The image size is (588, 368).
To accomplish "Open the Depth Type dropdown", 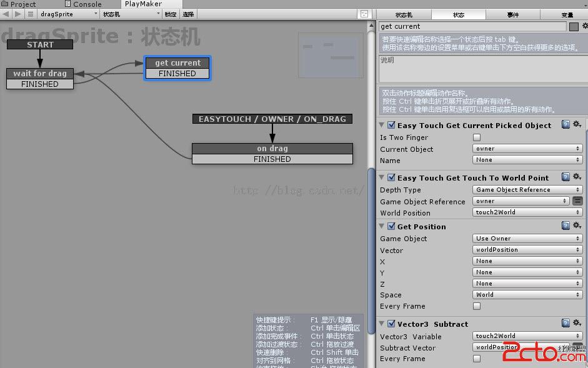I will point(527,190).
